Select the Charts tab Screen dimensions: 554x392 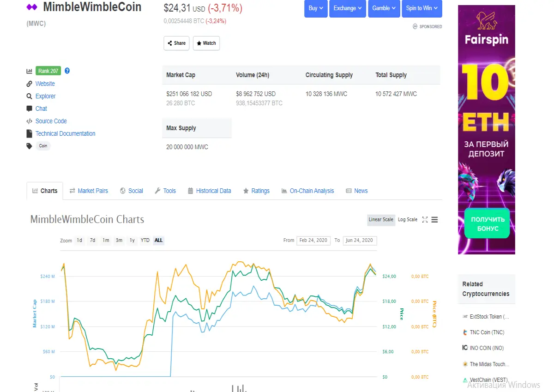click(45, 191)
